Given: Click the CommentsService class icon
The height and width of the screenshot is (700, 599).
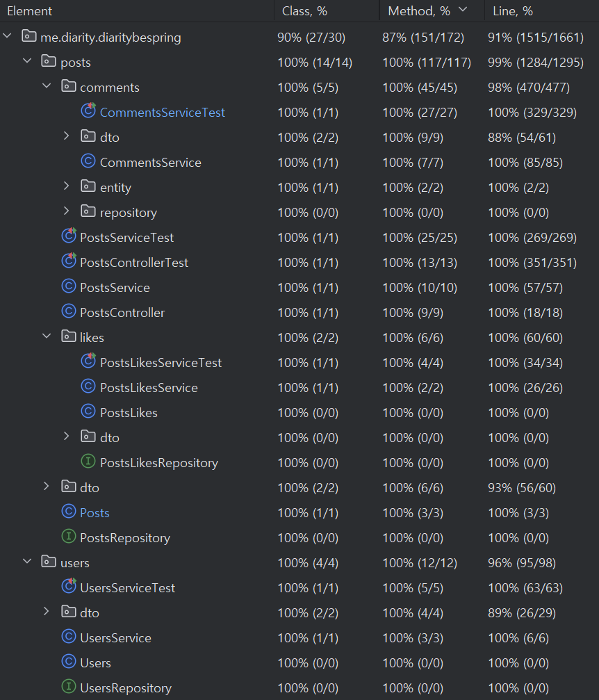Looking at the screenshot, I should pos(88,161).
